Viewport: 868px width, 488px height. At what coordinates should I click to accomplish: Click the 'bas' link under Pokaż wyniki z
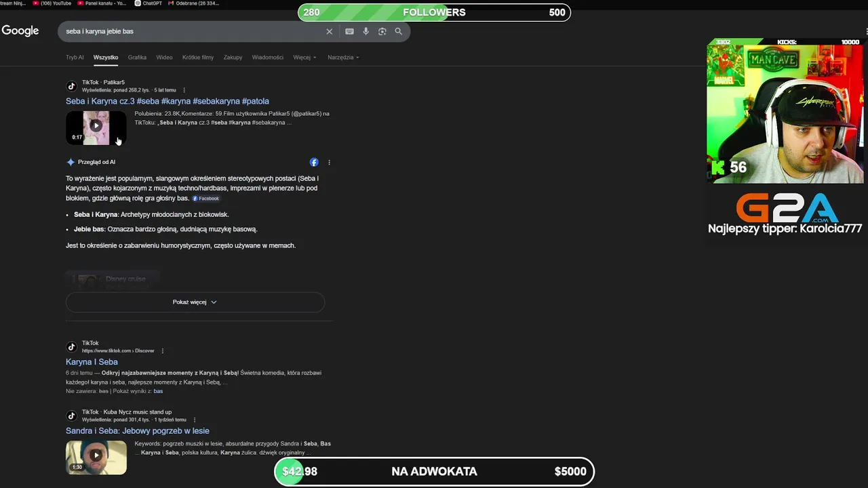[x=158, y=391]
